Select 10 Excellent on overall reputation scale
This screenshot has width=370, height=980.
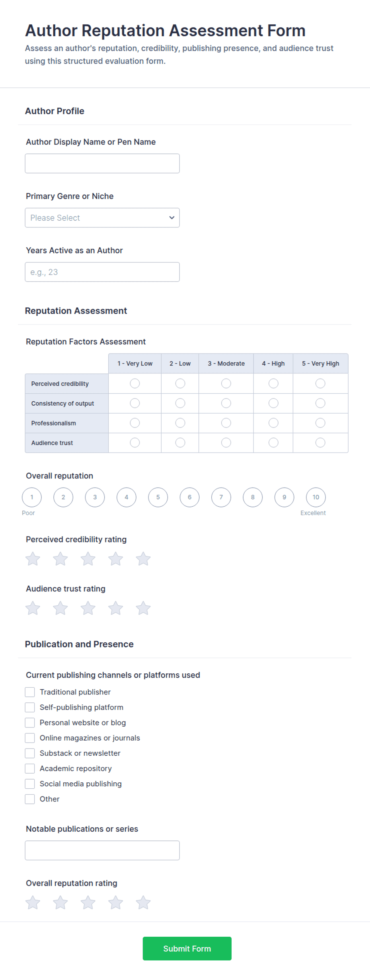click(316, 497)
